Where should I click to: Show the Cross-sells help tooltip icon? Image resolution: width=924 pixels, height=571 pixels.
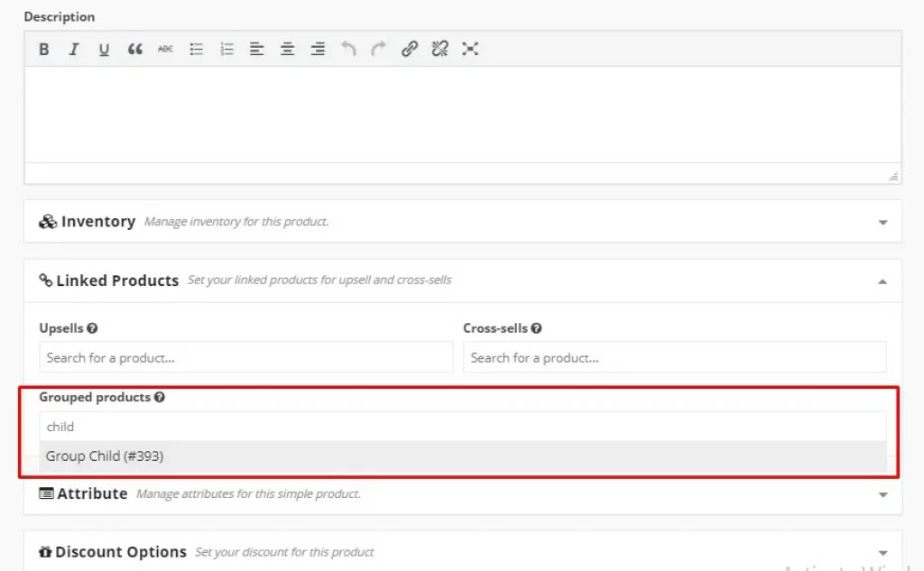coord(536,328)
